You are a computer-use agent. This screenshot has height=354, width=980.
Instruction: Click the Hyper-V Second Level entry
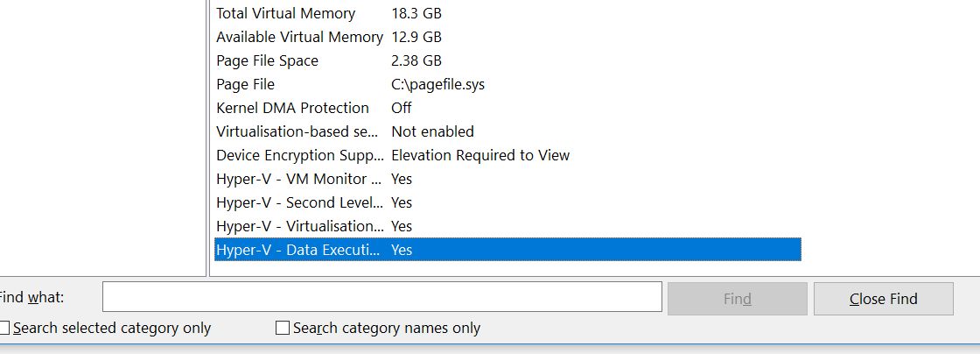pyautogui.click(x=299, y=203)
